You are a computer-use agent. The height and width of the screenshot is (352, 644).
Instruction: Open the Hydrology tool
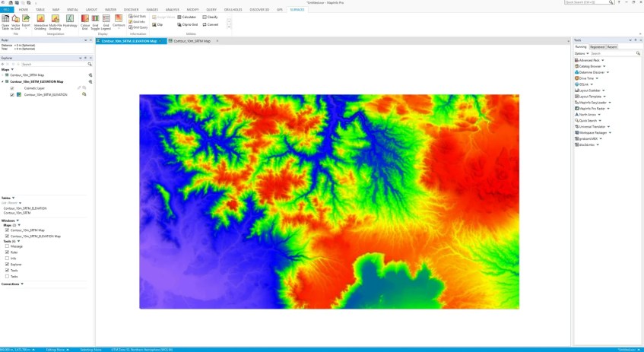click(x=70, y=22)
